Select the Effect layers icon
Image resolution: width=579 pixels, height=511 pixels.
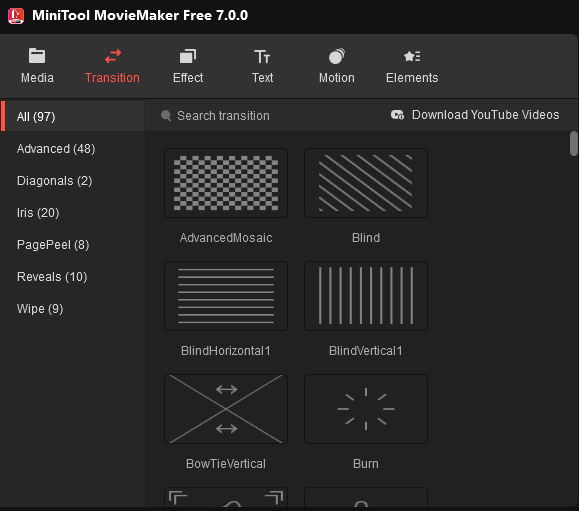tap(188, 56)
